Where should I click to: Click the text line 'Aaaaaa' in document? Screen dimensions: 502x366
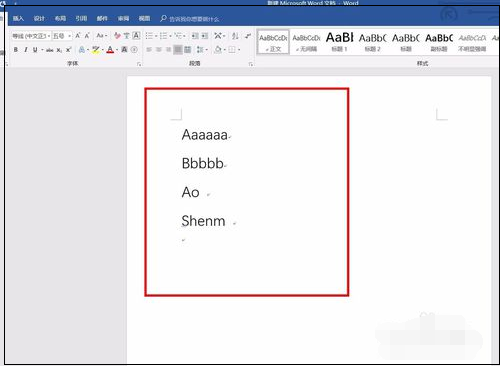coord(205,135)
